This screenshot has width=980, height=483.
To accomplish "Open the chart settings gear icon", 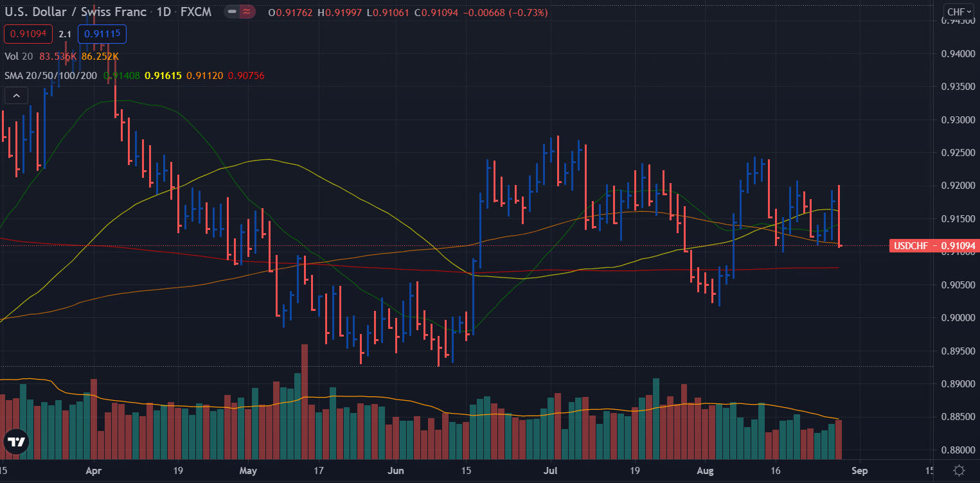I will pyautogui.click(x=959, y=471).
